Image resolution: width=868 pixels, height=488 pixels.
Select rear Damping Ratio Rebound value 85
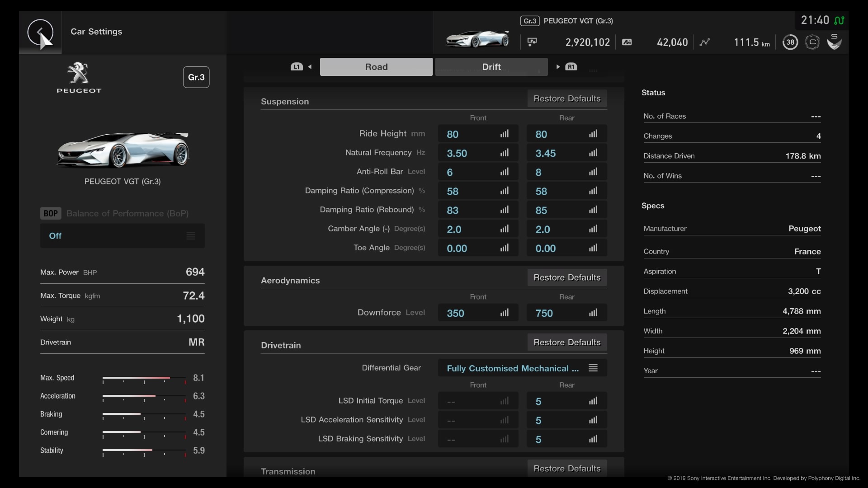pyautogui.click(x=566, y=210)
